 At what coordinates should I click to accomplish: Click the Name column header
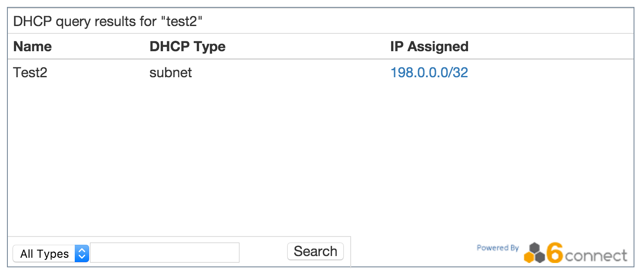33,46
